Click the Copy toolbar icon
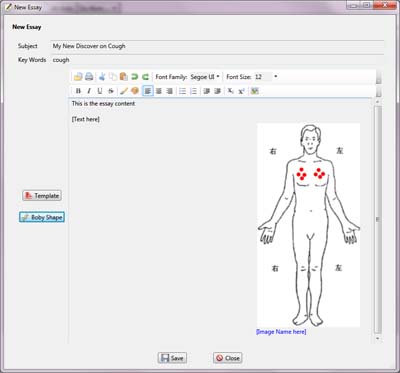Image resolution: width=400 pixels, height=373 pixels. pos(113,77)
